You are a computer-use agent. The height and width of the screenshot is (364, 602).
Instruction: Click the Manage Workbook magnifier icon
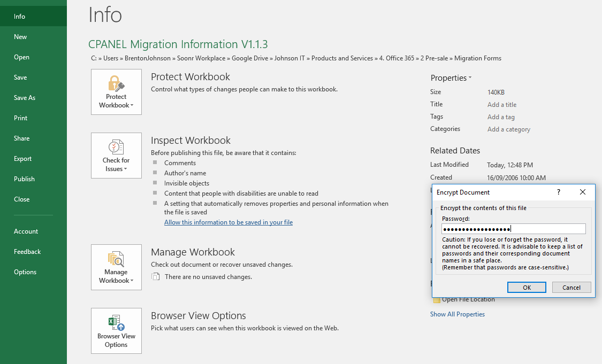point(116,259)
